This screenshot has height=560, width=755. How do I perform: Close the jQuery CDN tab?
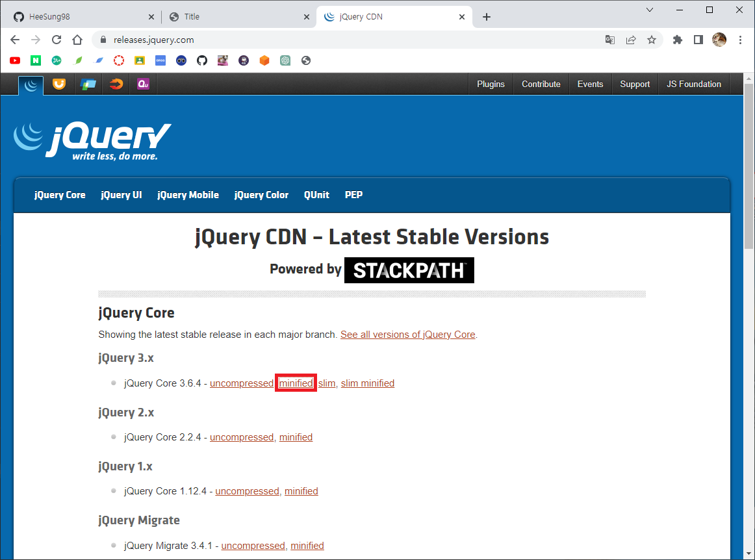462,17
